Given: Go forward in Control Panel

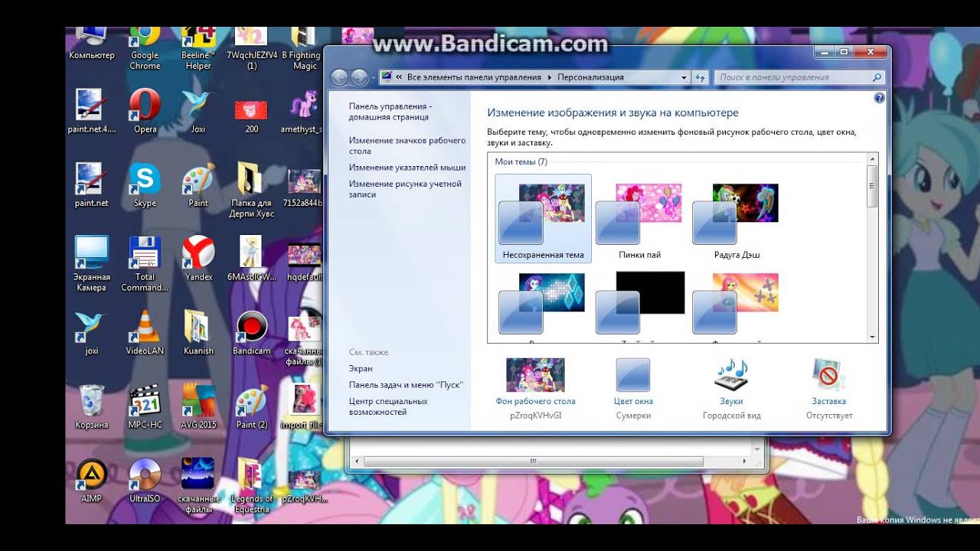Looking at the screenshot, I should coord(359,77).
